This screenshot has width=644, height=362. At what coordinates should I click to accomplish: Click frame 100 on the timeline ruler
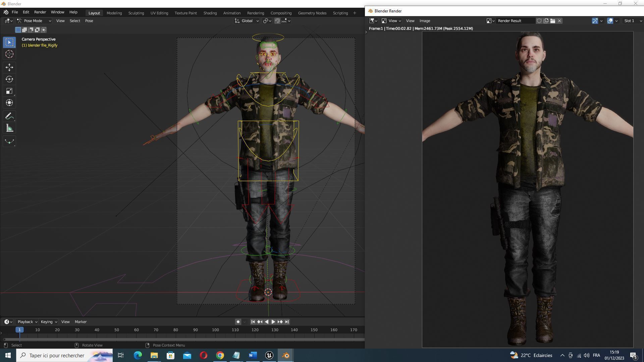coord(215,330)
